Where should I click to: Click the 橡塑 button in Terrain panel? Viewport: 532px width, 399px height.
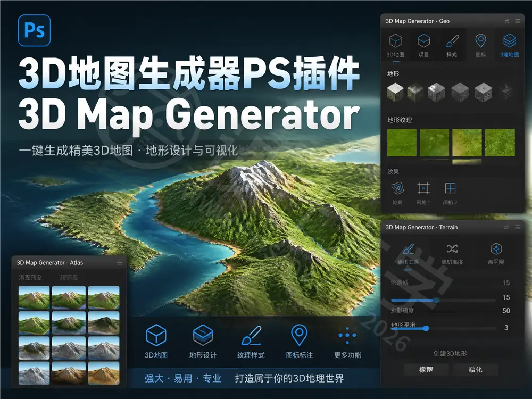pos(426,370)
